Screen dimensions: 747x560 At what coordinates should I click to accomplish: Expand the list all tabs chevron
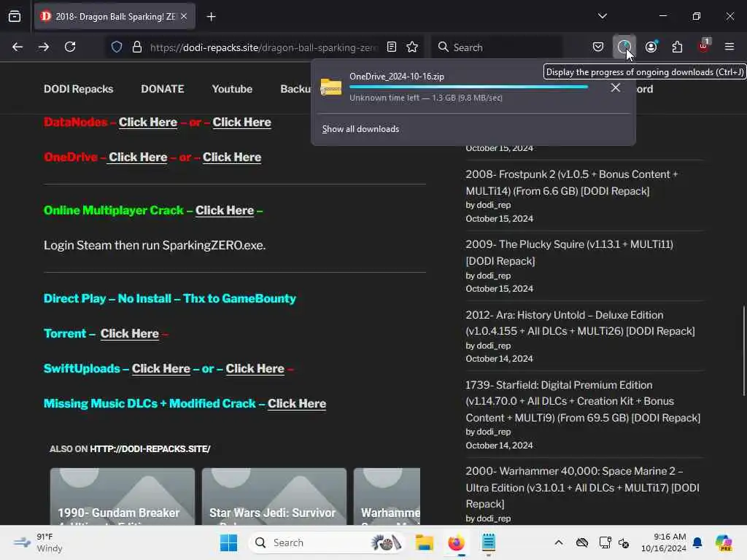602,16
